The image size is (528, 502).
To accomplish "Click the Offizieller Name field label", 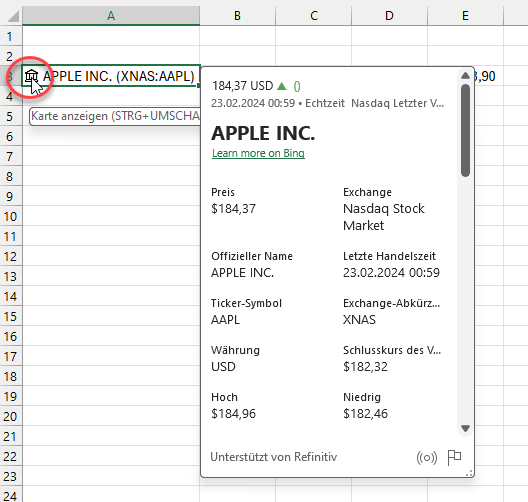I will pyautogui.click(x=252, y=256).
